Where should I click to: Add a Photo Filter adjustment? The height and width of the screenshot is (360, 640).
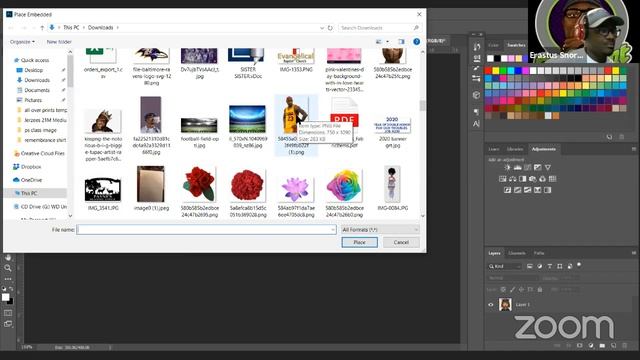tap(533, 179)
